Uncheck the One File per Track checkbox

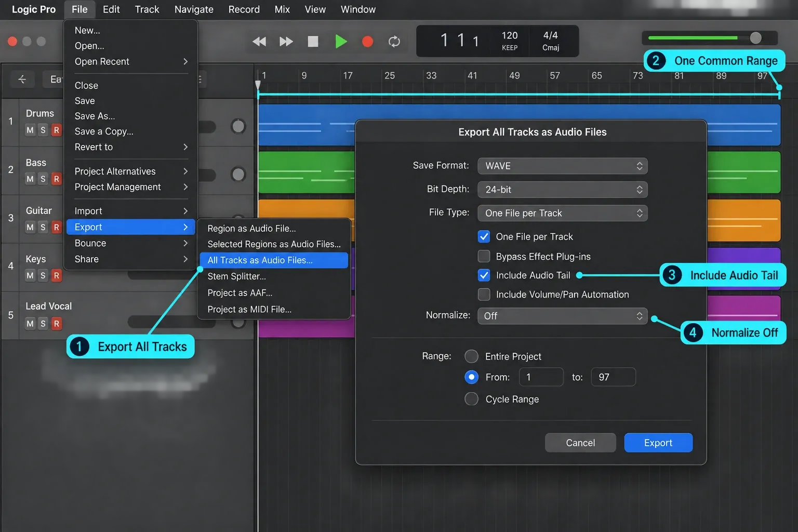(484, 236)
